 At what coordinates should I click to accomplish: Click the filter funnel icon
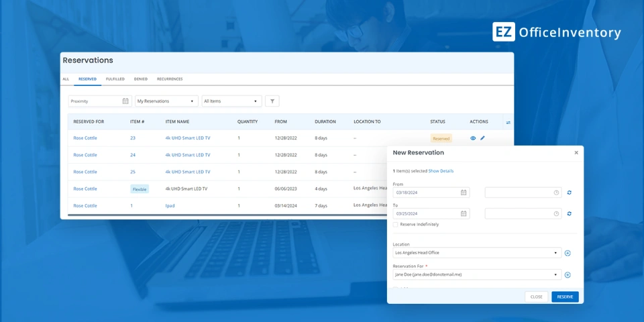pos(272,101)
